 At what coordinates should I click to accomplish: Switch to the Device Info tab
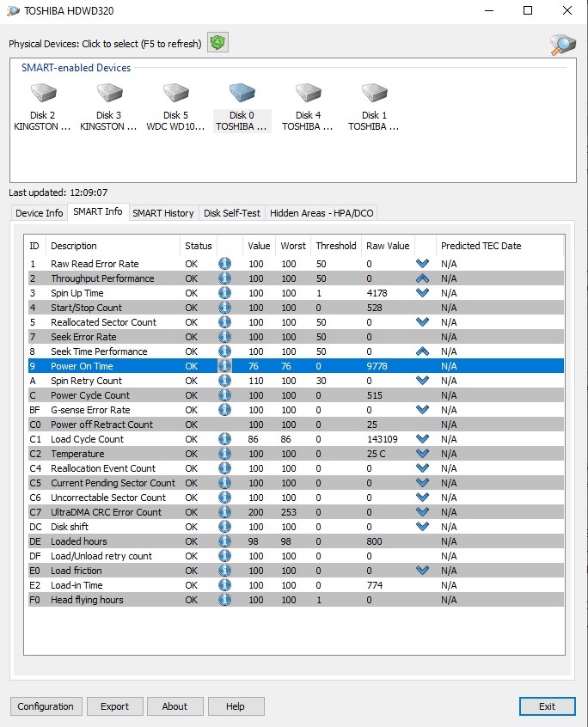click(39, 213)
